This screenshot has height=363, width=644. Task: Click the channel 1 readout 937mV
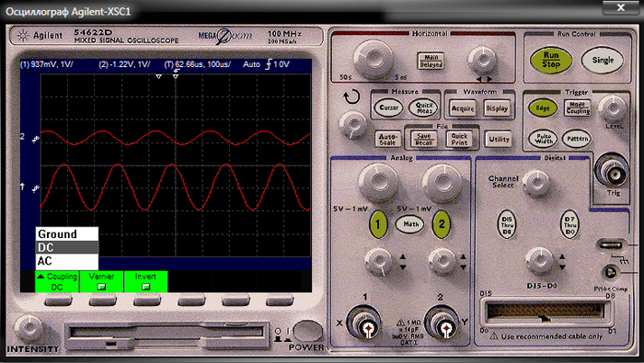(46, 64)
